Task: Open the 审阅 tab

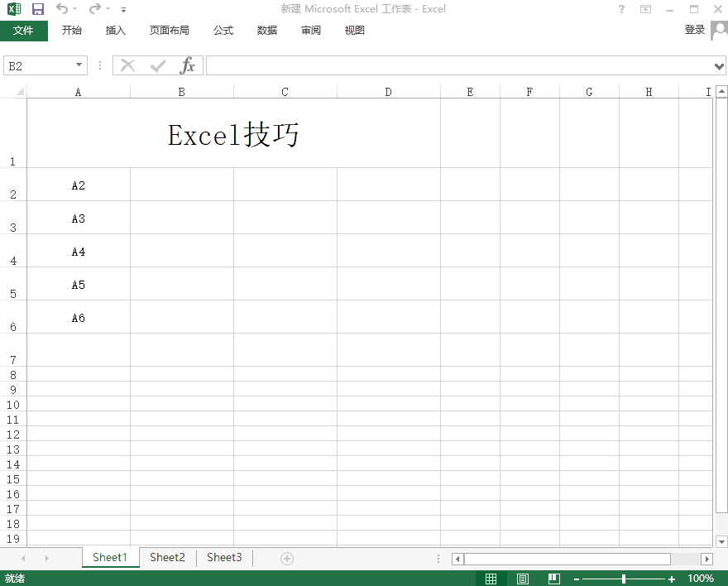Action: 310,31
